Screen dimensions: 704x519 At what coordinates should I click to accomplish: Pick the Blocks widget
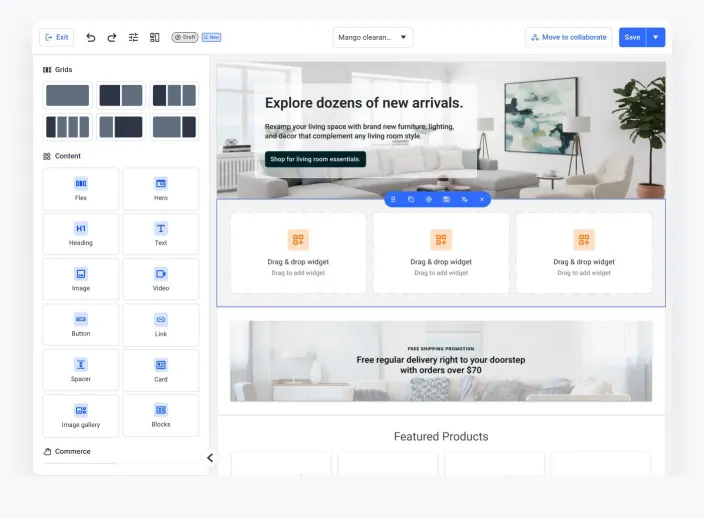[161, 416]
